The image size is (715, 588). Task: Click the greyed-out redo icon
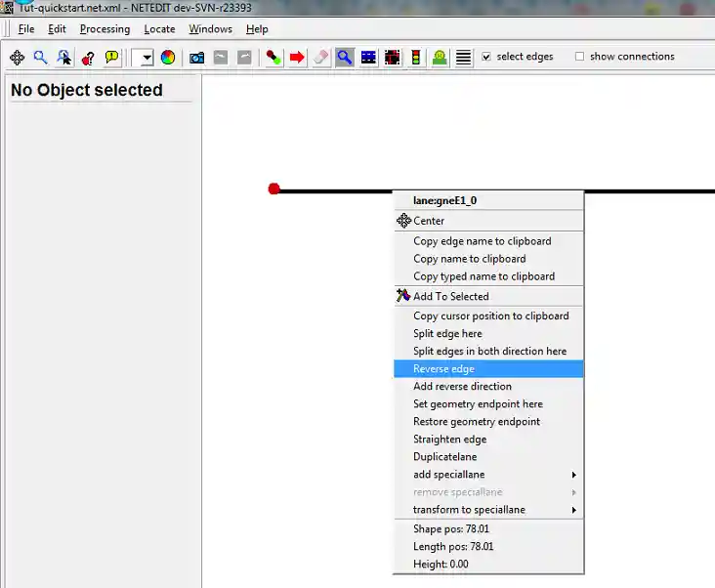[244, 58]
